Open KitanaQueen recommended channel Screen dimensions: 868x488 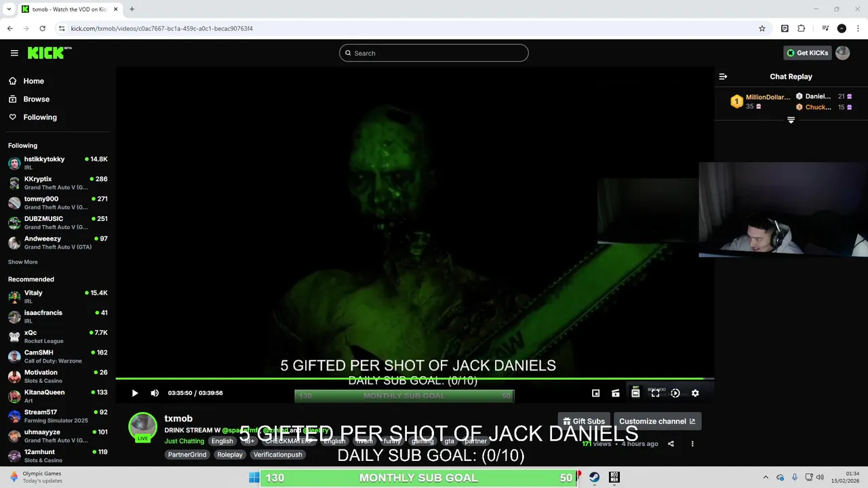(x=58, y=396)
